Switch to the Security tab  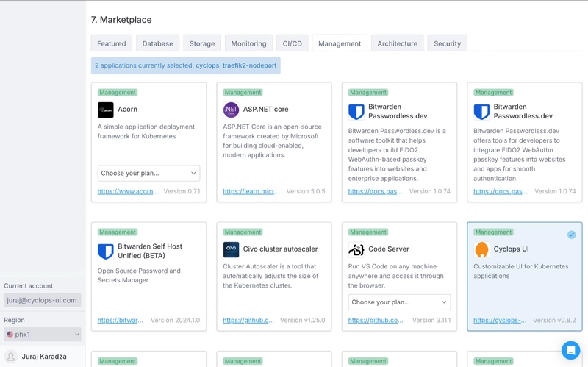(x=447, y=43)
